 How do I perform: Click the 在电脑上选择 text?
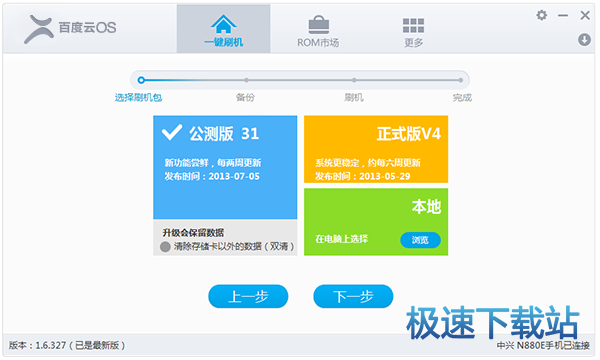pyautogui.click(x=341, y=239)
